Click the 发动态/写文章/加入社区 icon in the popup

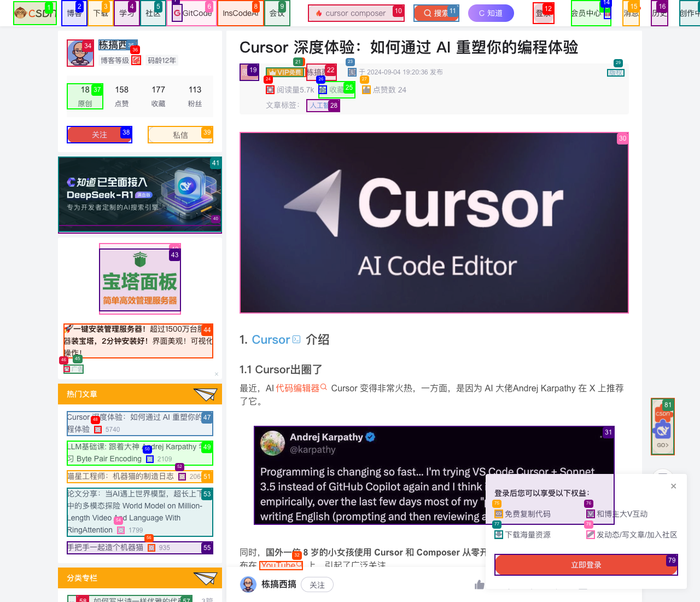pos(591,535)
